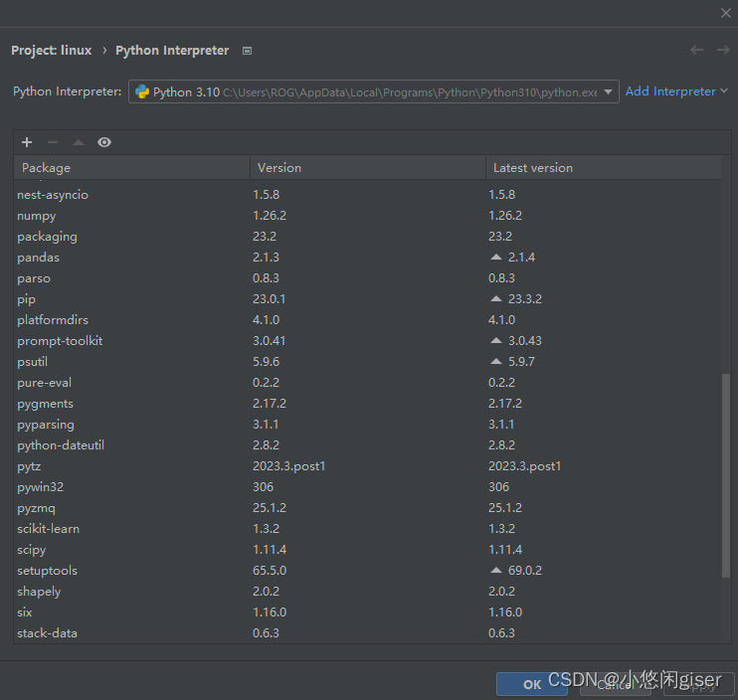The width and height of the screenshot is (738, 700).
Task: Click Project: linux breadcrumb
Action: pyautogui.click(x=52, y=51)
